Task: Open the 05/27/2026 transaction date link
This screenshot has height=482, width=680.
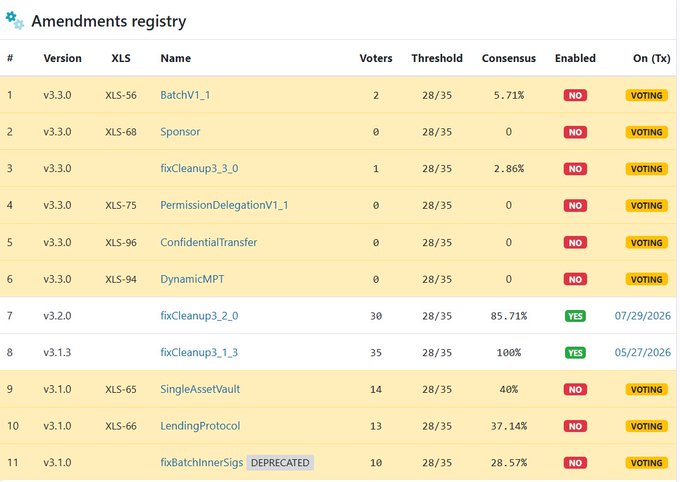Action: 643,352
